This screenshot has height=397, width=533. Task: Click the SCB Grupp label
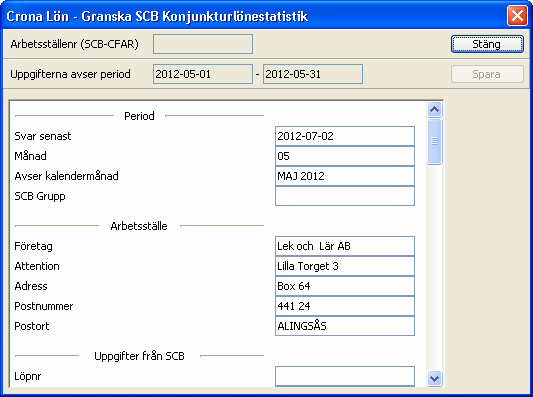(40, 196)
